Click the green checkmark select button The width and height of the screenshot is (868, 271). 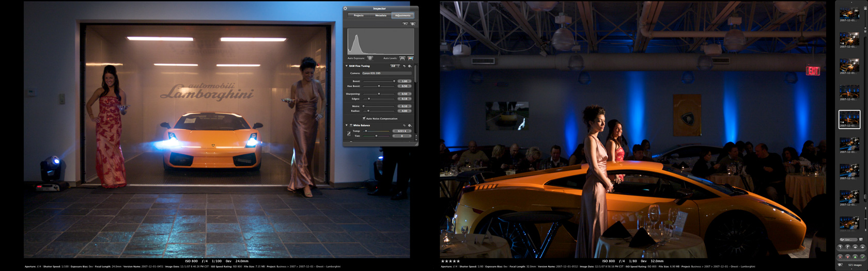(x=862, y=257)
